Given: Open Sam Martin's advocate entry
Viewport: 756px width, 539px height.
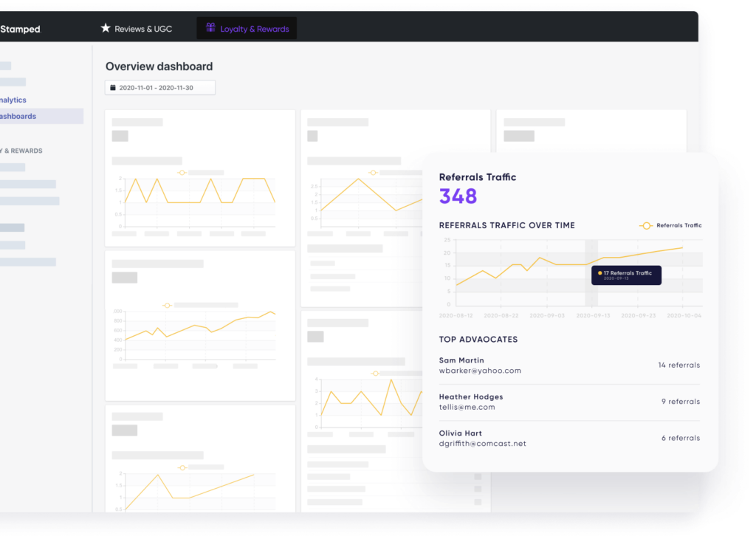Looking at the screenshot, I should [x=461, y=360].
